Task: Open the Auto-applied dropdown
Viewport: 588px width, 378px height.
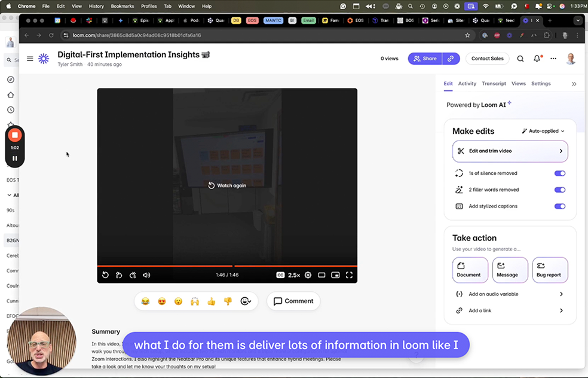Action: pyautogui.click(x=543, y=131)
